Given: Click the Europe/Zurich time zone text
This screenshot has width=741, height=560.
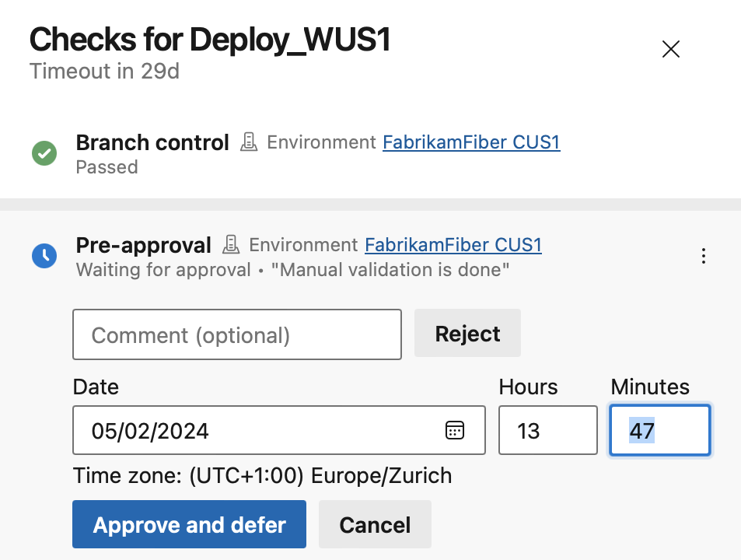Looking at the screenshot, I should pyautogui.click(x=262, y=475).
